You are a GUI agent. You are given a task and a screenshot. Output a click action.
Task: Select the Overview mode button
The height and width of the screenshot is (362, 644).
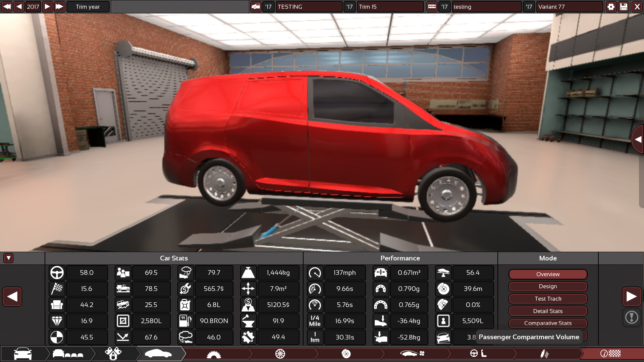click(548, 274)
